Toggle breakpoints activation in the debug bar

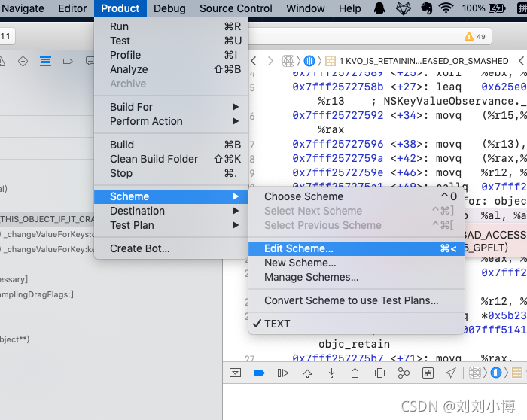tap(259, 373)
